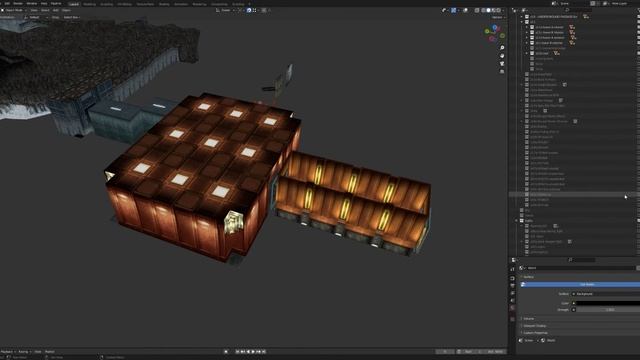Image resolution: width=640 pixels, height=360 pixels.
Task: Click the zoom magnifier icon in viewport
Action: pyautogui.click(x=502, y=48)
